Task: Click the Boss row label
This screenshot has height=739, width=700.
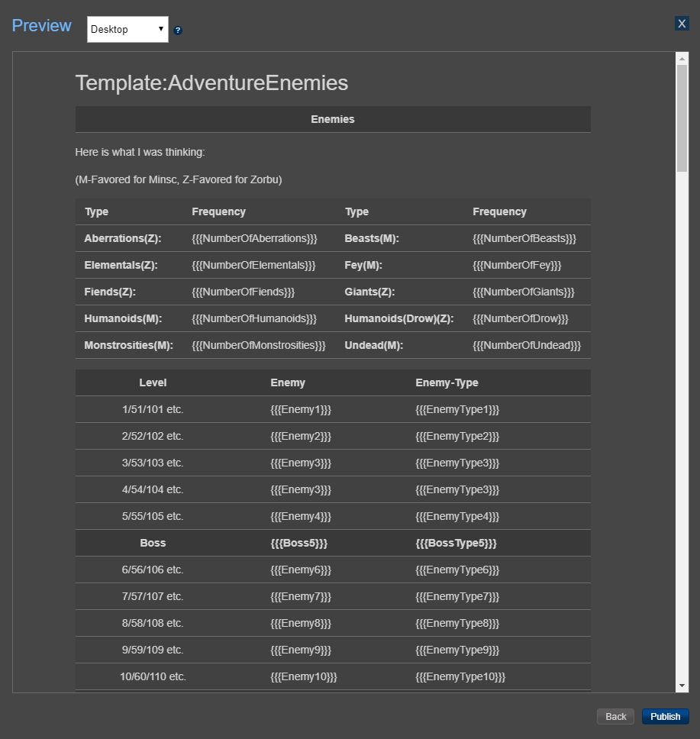Action: [153, 543]
